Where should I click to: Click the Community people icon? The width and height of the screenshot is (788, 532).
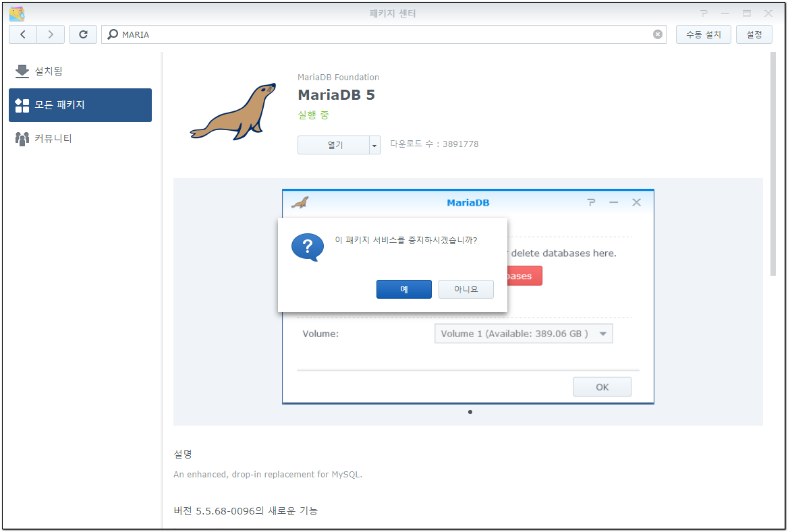click(22, 139)
